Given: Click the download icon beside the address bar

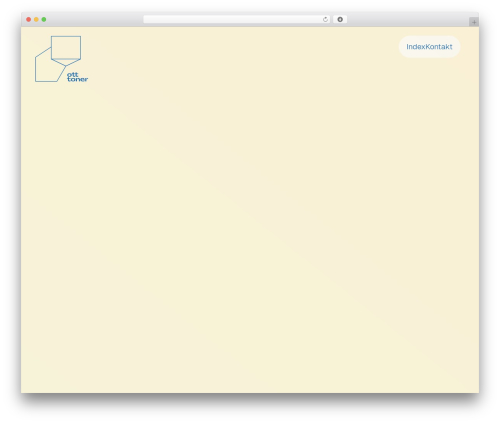Looking at the screenshot, I should [340, 20].
